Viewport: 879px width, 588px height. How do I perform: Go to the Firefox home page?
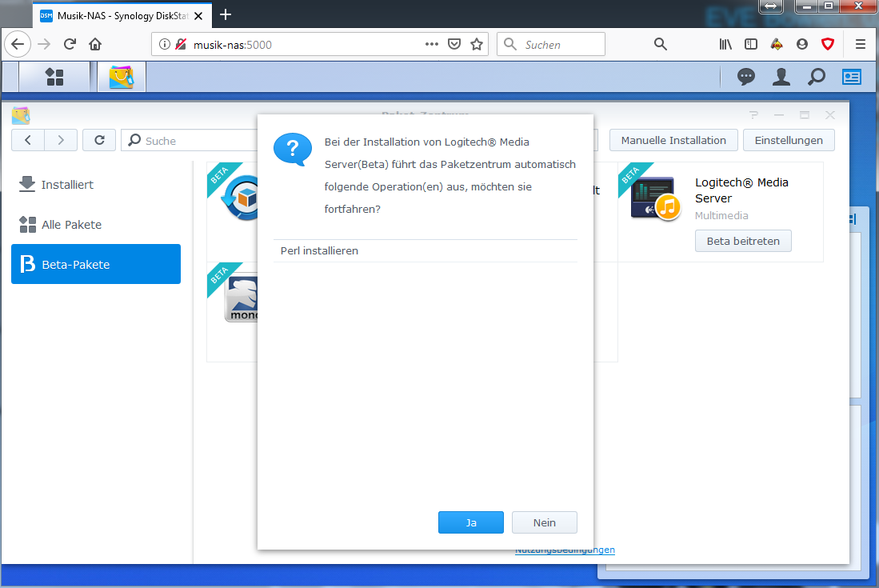tap(95, 44)
